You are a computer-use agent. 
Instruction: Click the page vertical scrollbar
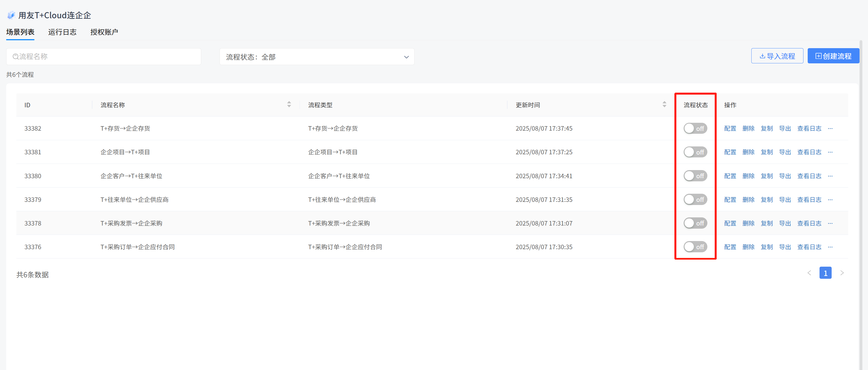pyautogui.click(x=861, y=205)
